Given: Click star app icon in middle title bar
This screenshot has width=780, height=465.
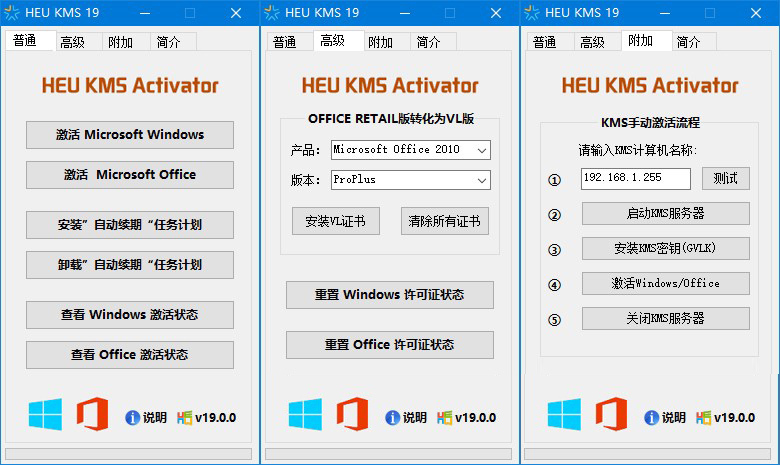Looking at the screenshot, I should coord(272,12).
